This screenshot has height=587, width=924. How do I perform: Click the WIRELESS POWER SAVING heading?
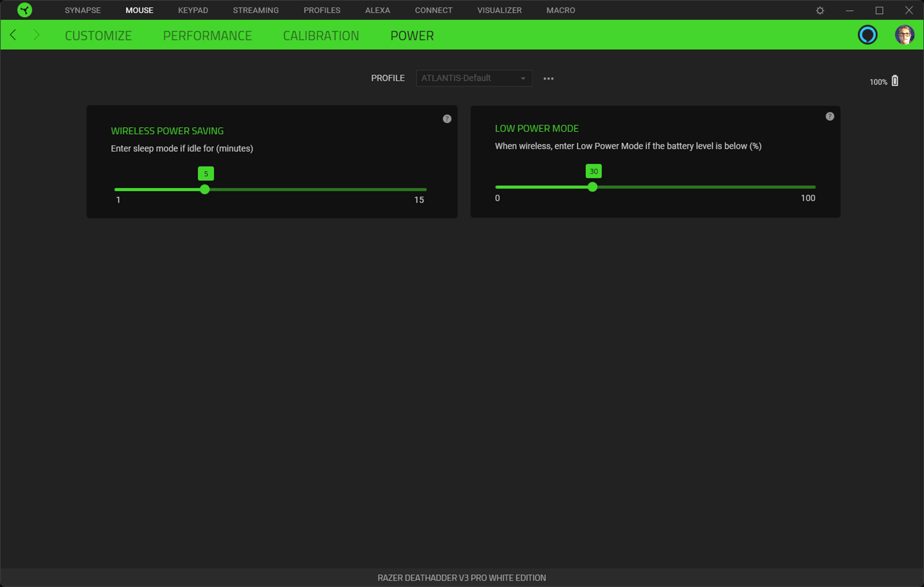click(x=167, y=131)
